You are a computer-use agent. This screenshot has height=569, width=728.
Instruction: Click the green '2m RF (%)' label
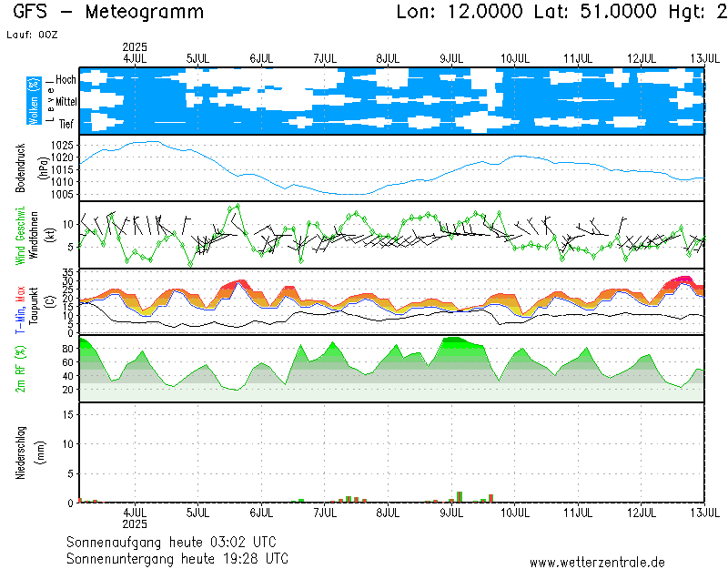point(21,369)
